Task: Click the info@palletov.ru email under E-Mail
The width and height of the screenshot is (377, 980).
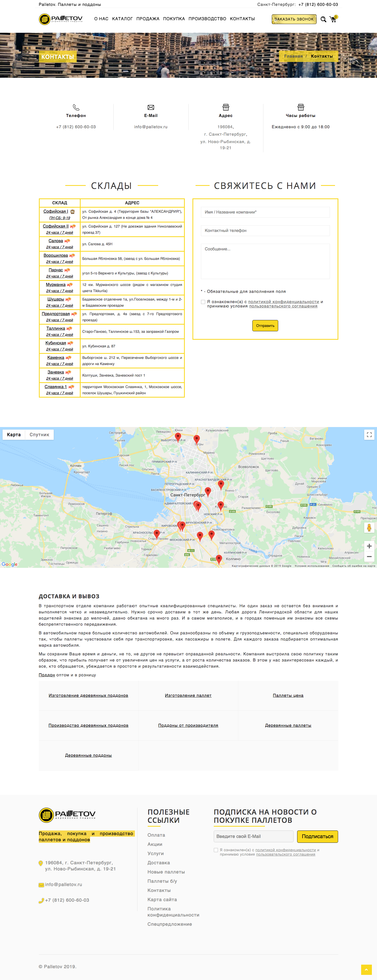Action: pyautogui.click(x=151, y=127)
